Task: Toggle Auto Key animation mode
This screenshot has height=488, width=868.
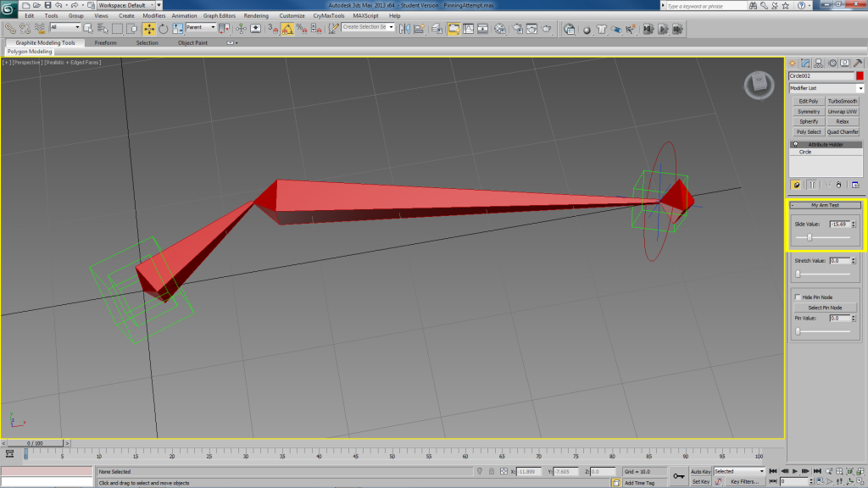Action: coord(700,471)
